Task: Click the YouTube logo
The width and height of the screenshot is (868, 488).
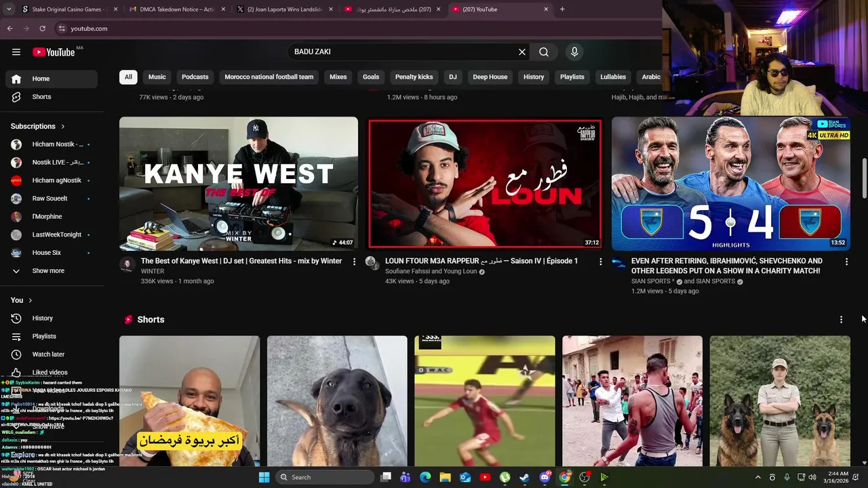Action: pos(54,52)
